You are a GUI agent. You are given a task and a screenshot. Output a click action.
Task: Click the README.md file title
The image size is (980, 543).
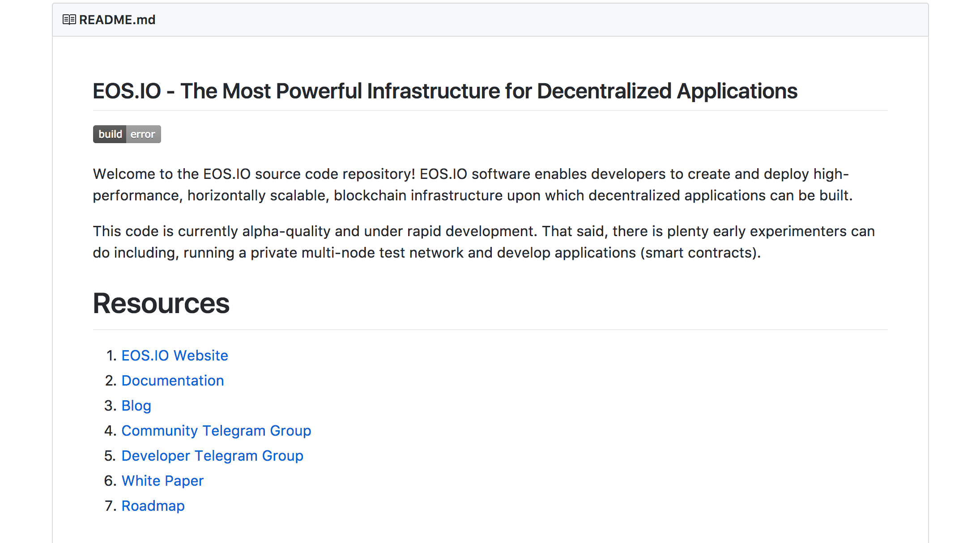tap(117, 20)
